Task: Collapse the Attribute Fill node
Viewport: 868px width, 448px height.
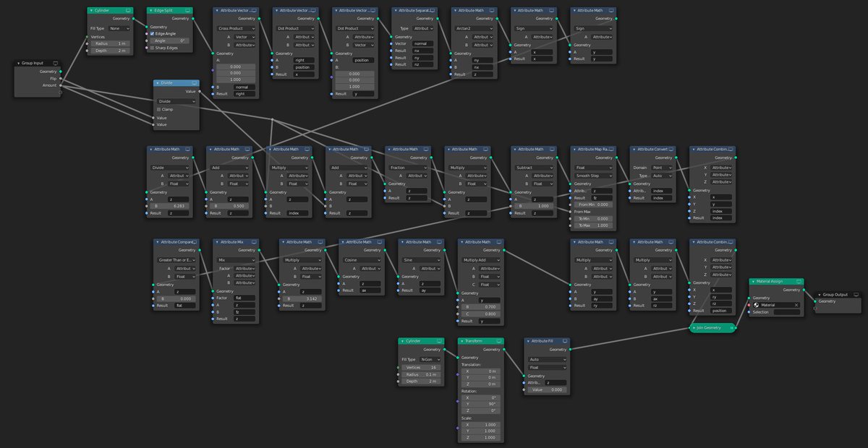Action: [527, 340]
